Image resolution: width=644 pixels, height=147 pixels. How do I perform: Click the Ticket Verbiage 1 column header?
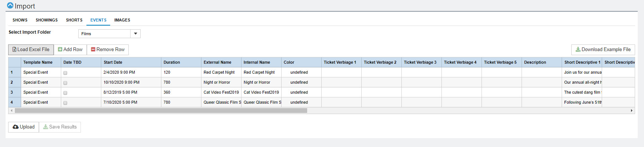pyautogui.click(x=341, y=62)
